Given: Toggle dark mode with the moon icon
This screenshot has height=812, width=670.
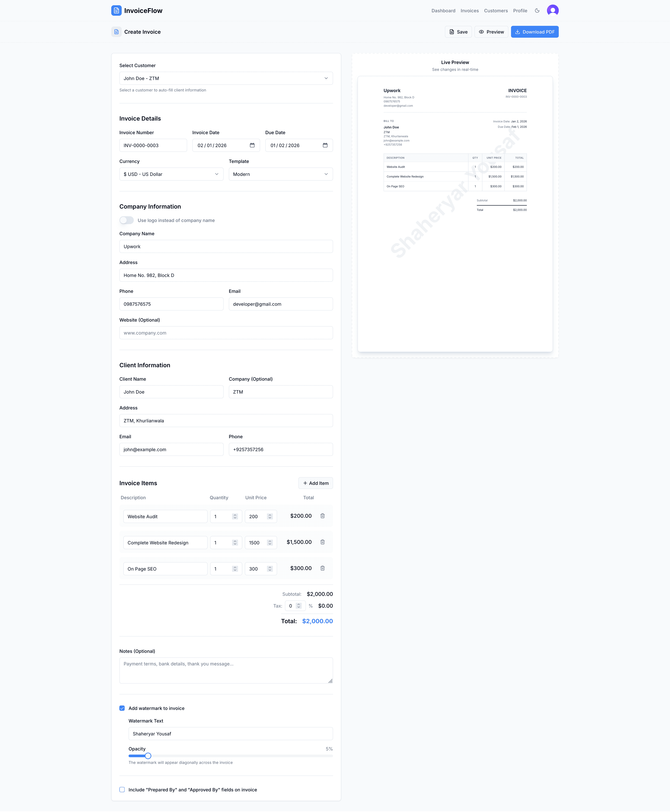Looking at the screenshot, I should [537, 10].
